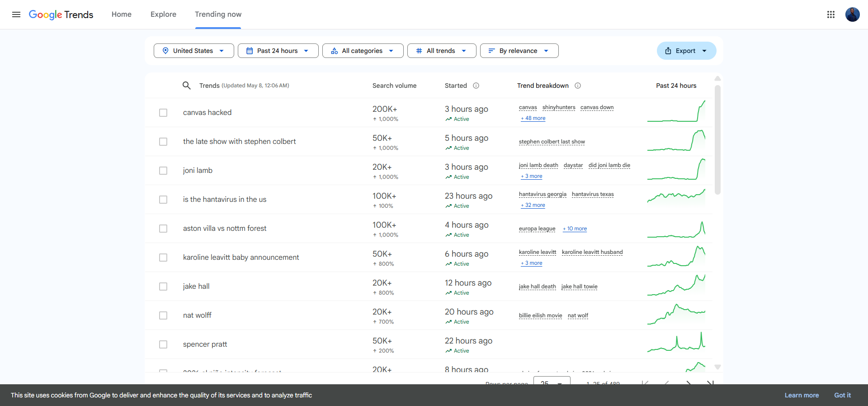Click the nat wolff trend title
868x406 pixels.
click(197, 315)
